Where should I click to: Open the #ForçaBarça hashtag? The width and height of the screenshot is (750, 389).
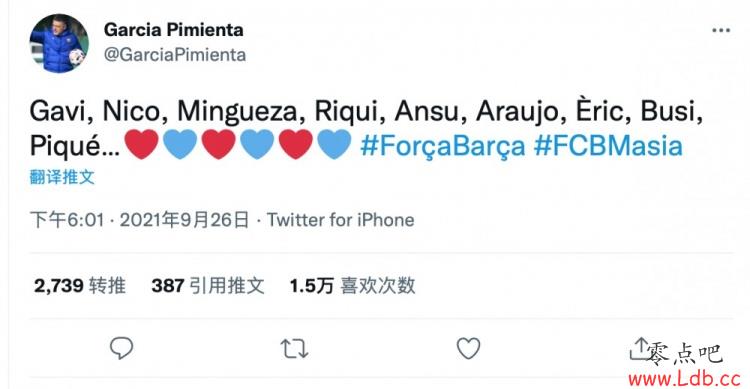[442, 145]
